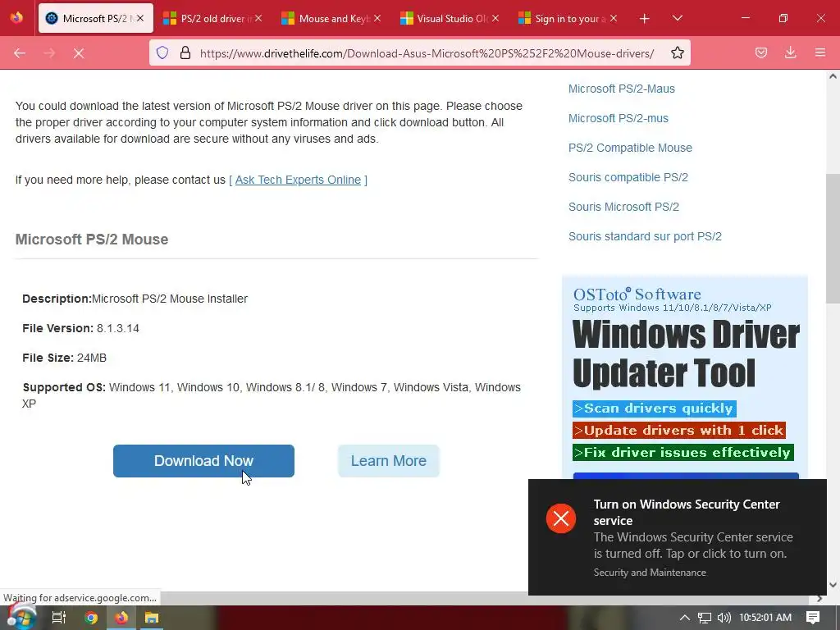The height and width of the screenshot is (630, 840).
Task: Stop loading the page with X button
Action: click(79, 53)
